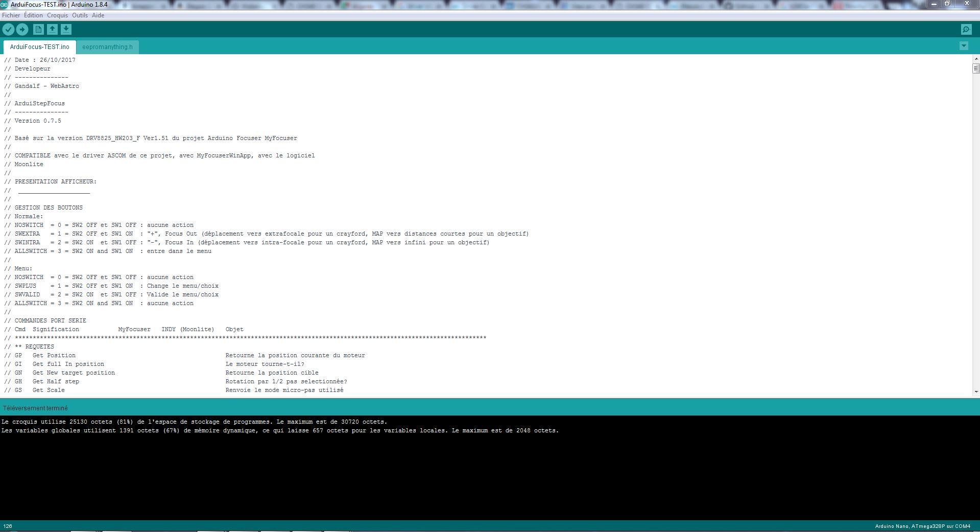Click the editor scrollbar up arrow

976,59
